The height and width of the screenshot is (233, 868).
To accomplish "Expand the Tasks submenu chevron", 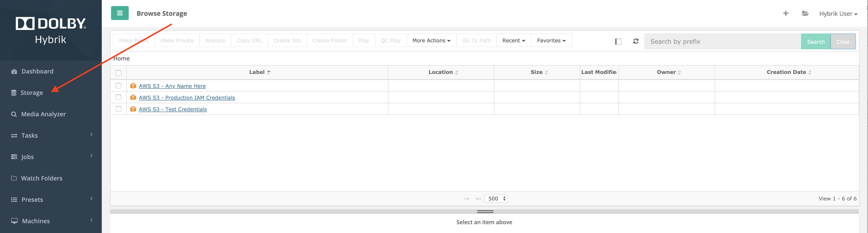I will 91,135.
